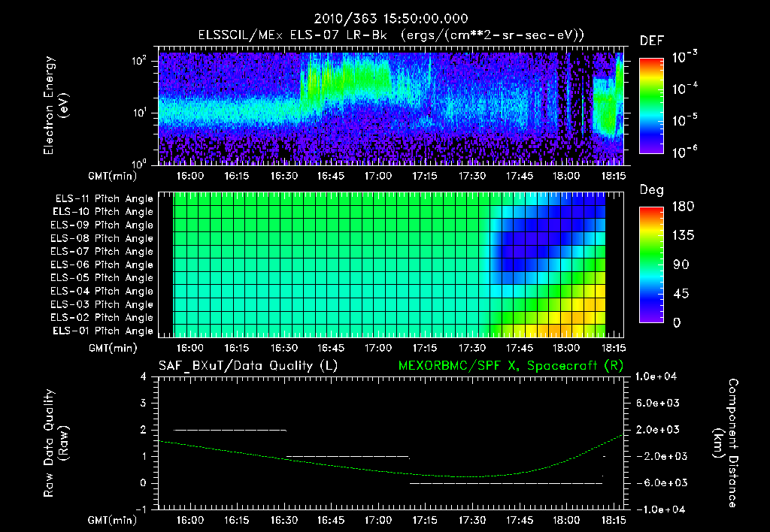This screenshot has width=770, height=532.
Task: Select the Raw Data Quality (Raw) axis label
Action: pos(56,443)
